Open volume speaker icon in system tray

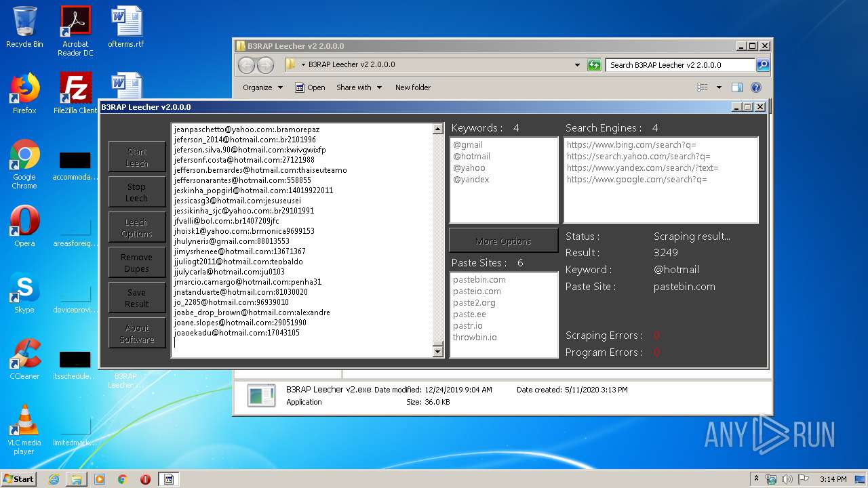787,479
